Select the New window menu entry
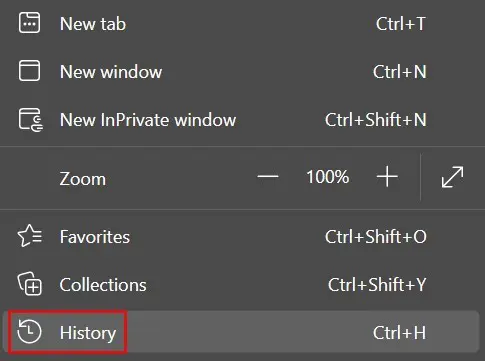The width and height of the screenshot is (485, 361). coord(242,72)
